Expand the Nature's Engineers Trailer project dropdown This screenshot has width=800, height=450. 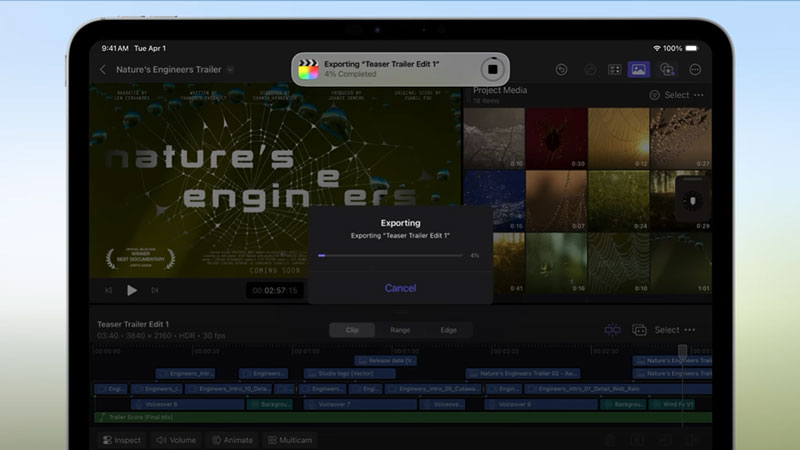click(x=230, y=69)
